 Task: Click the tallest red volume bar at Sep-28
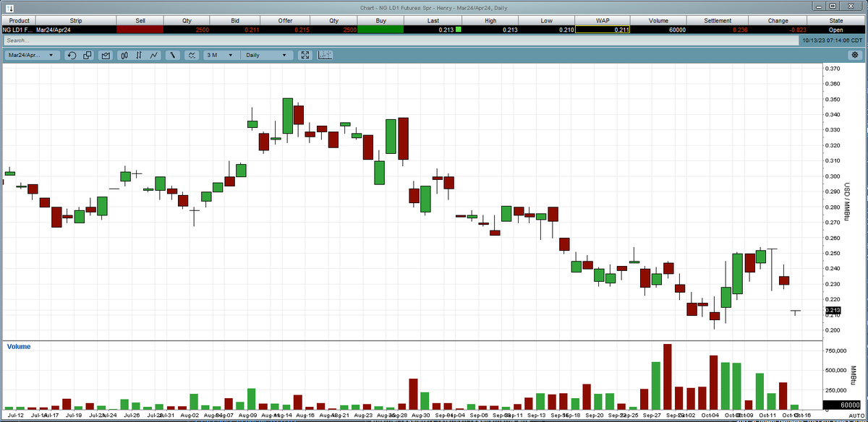click(x=668, y=377)
